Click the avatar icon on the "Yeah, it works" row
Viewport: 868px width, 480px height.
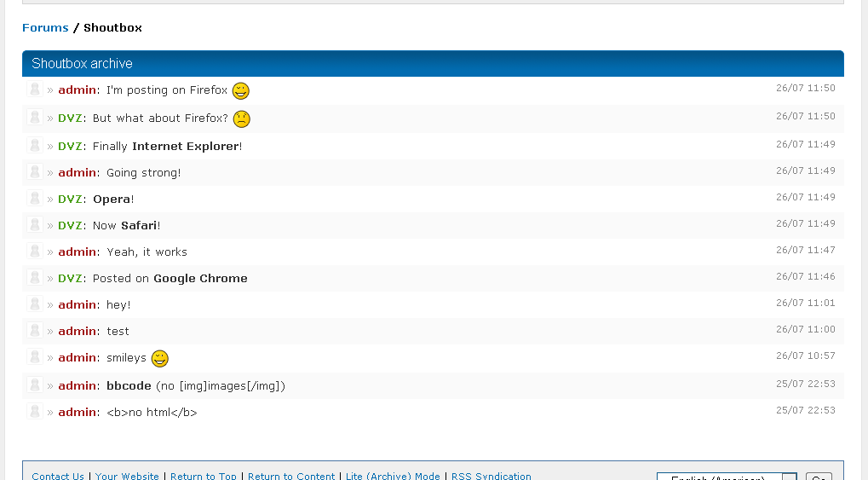pos(34,252)
